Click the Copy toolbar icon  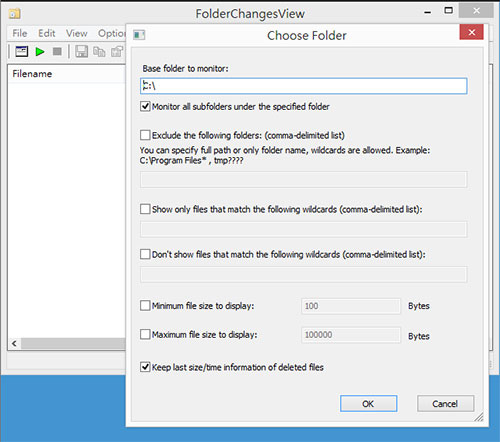coord(99,52)
